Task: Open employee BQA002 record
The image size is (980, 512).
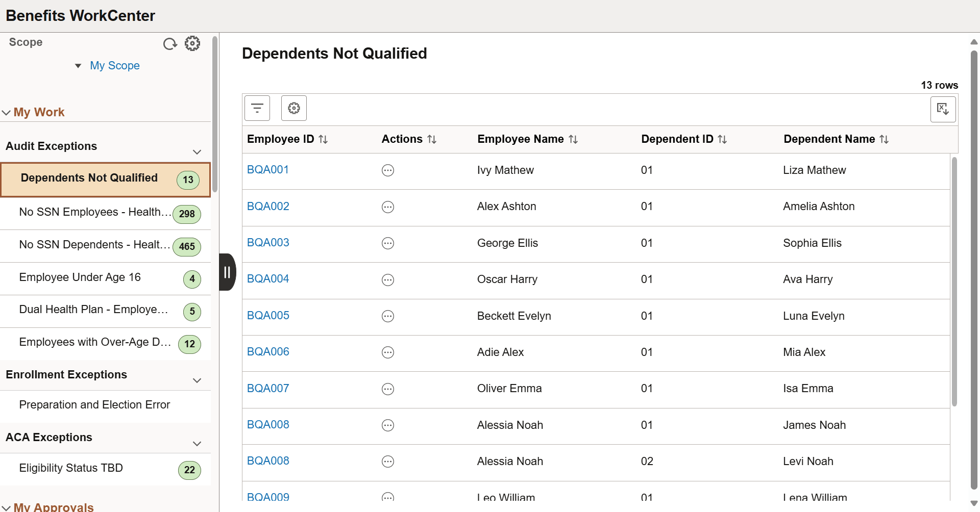Action: pyautogui.click(x=268, y=207)
